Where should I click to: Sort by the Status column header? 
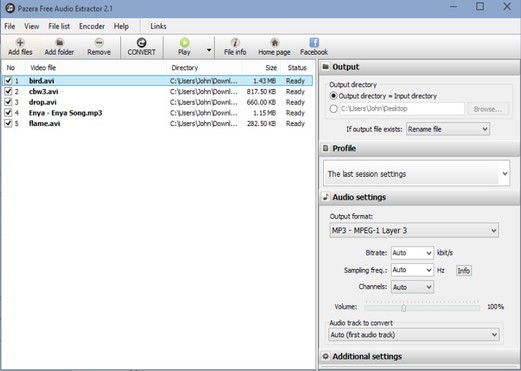coord(297,68)
